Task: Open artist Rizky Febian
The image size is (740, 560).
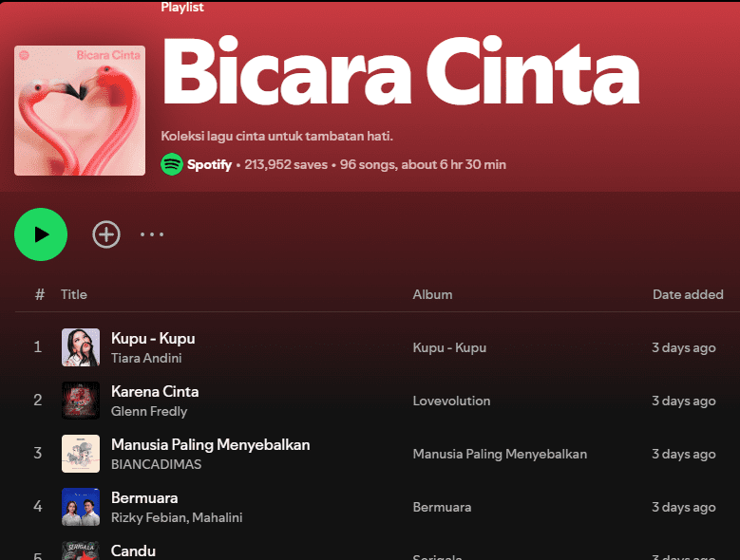Action: click(148, 517)
